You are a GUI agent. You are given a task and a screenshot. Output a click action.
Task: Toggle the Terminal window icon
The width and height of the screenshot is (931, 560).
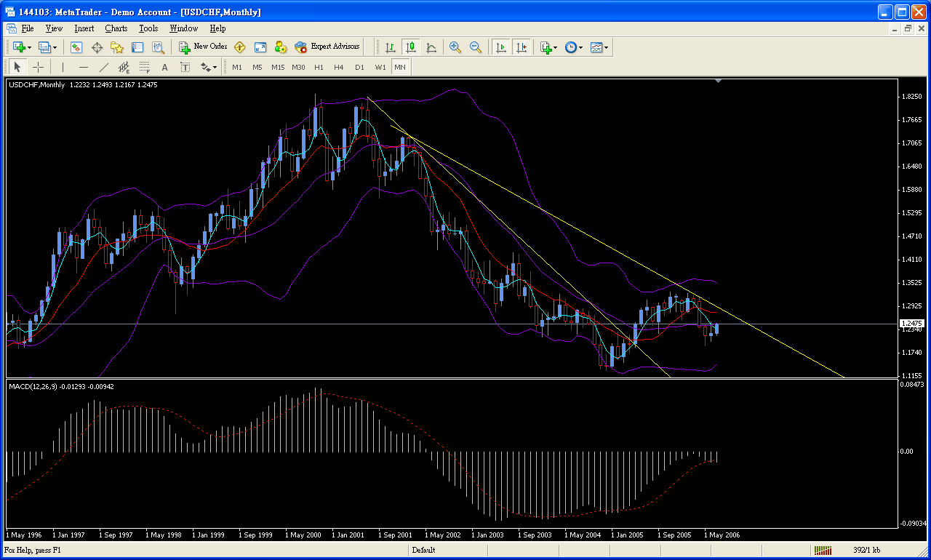tap(137, 47)
